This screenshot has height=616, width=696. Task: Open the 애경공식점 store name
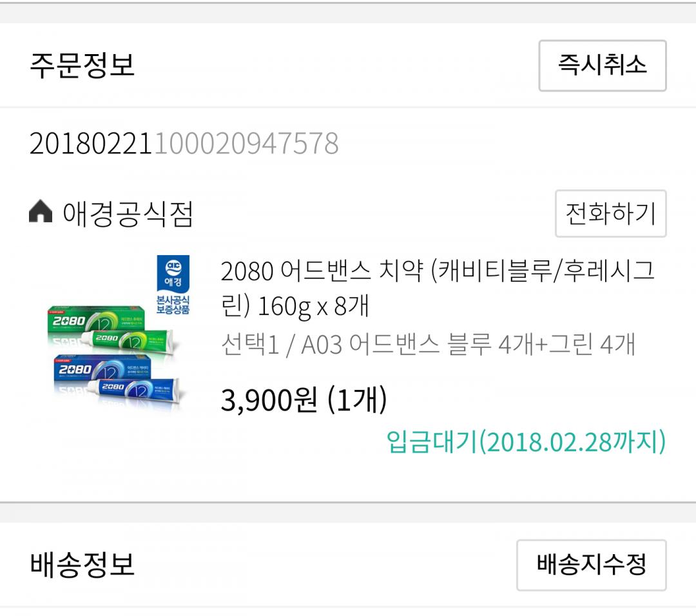[128, 213]
